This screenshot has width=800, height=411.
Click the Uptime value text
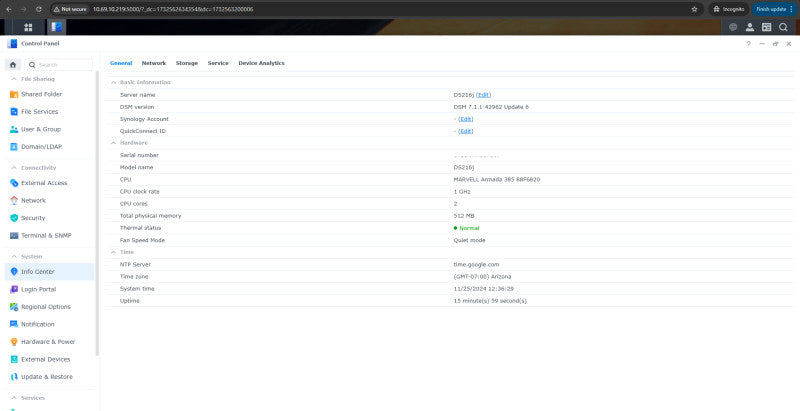coord(490,301)
